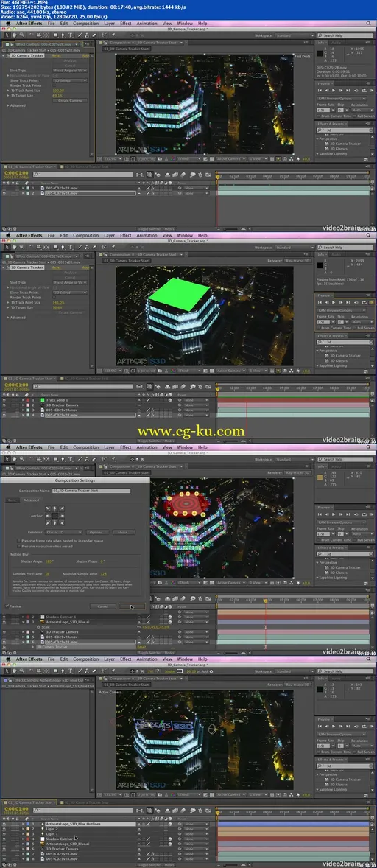Click the Reset link in the top frame Effect Controls

57,56
